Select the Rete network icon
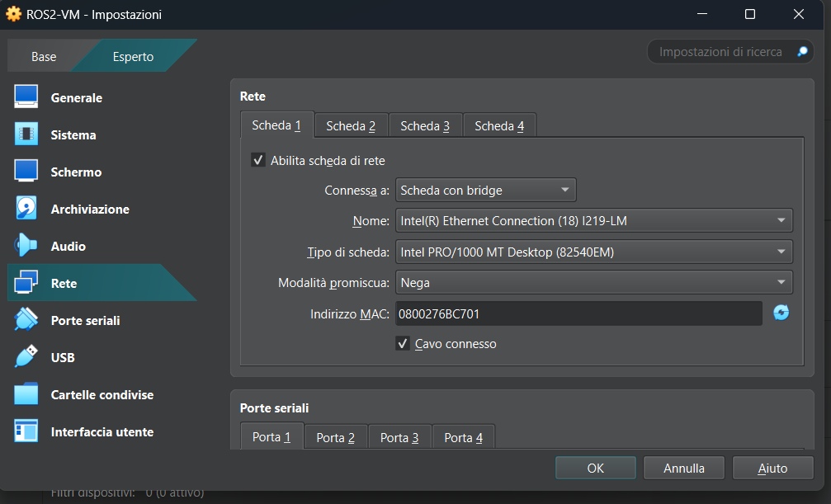Image resolution: width=831 pixels, height=504 pixels. coord(26,282)
